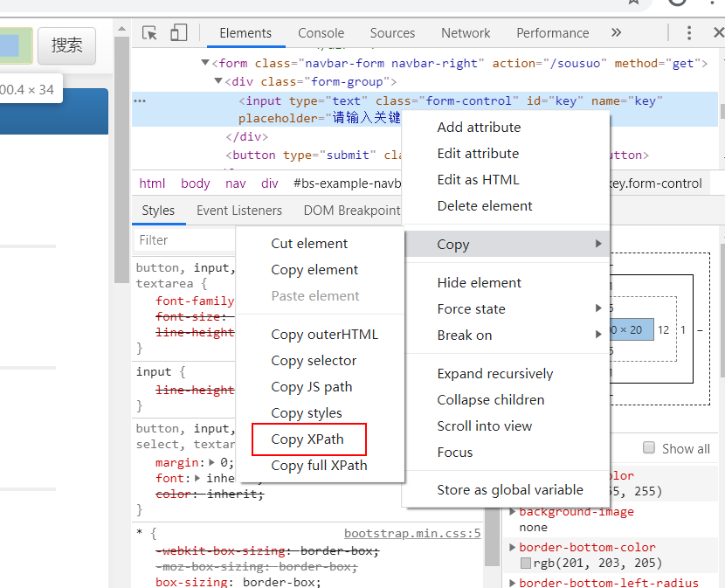Choose Copy XPath
This screenshot has height=588, width=725.
click(307, 439)
